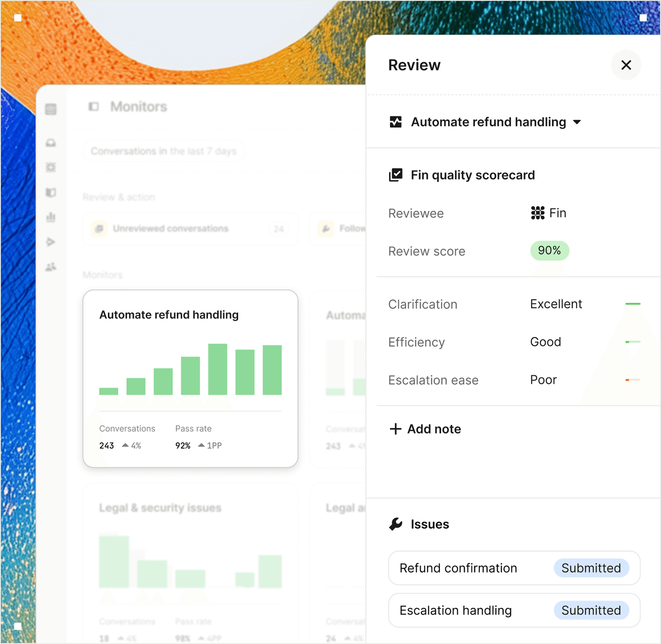
Task: Click the Fin quality scorecard checklist icon
Action: coord(395,175)
